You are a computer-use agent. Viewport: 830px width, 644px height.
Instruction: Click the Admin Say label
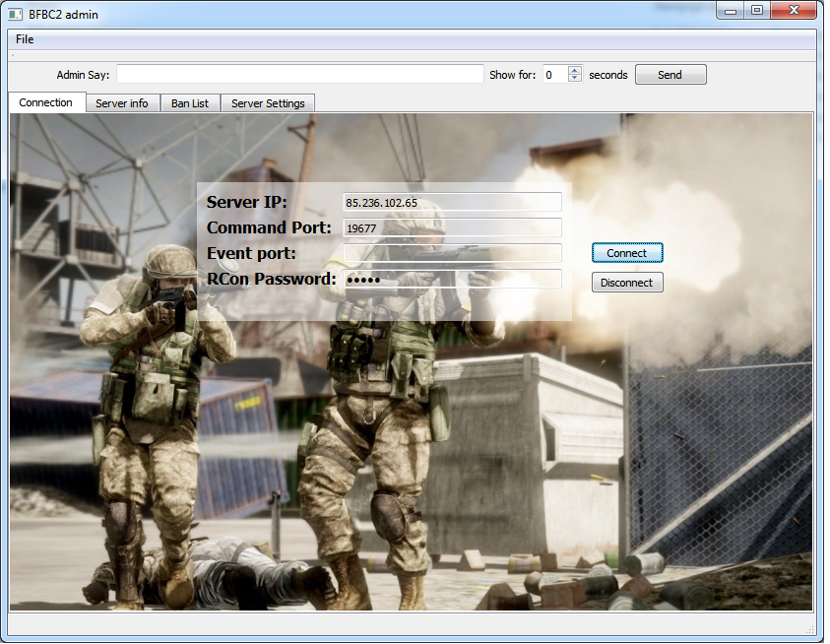click(83, 75)
